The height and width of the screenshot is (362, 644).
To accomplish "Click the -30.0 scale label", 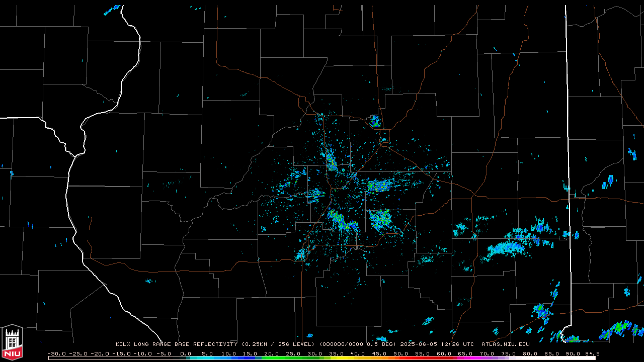I will tap(57, 353).
